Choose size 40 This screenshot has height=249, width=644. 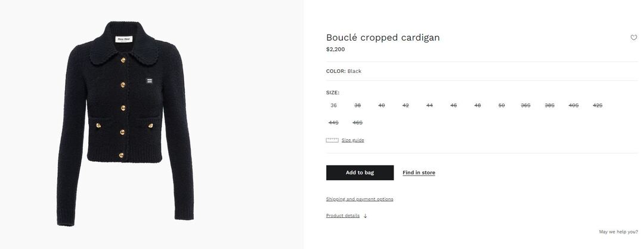(x=382, y=106)
